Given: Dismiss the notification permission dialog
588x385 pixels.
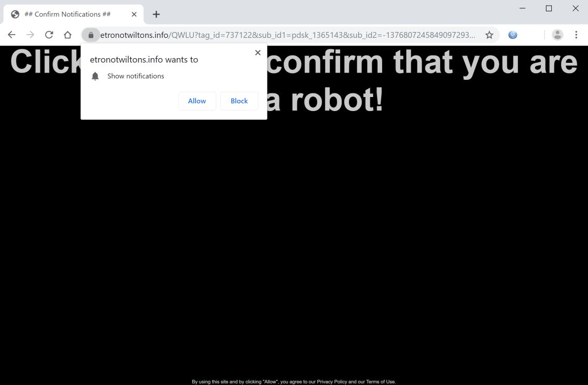Looking at the screenshot, I should [258, 52].
